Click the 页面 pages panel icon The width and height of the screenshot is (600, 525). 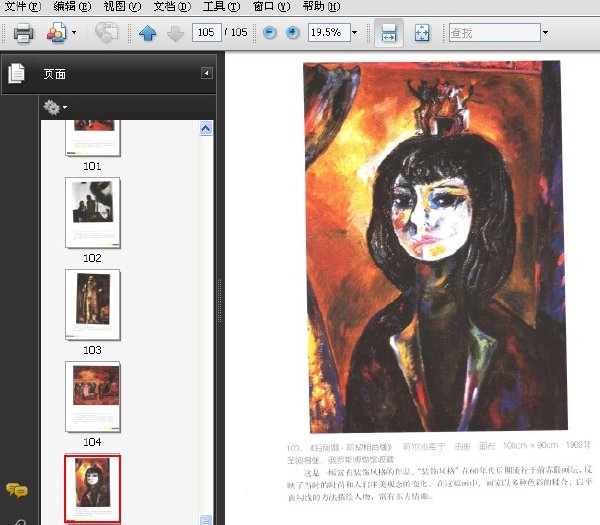[16, 73]
